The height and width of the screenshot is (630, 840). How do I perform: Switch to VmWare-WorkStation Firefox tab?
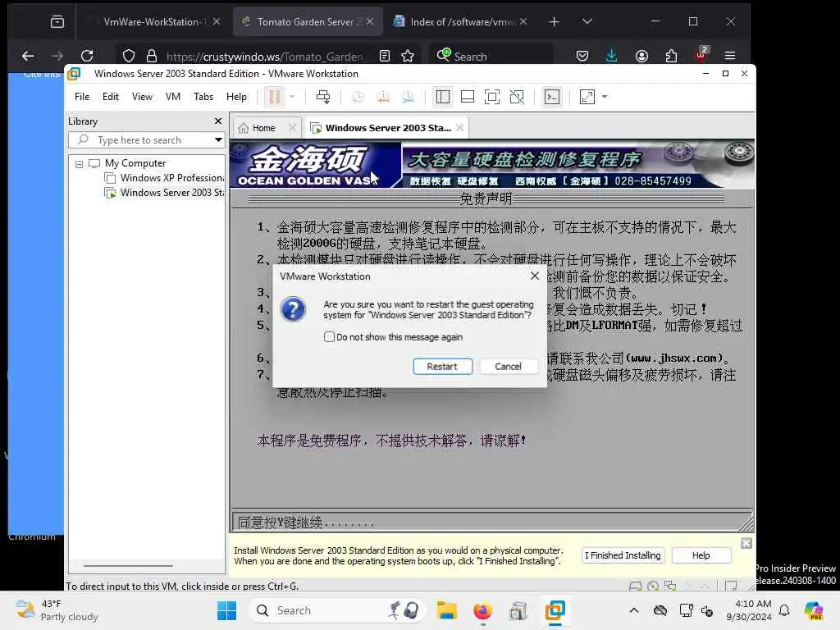coord(154,22)
